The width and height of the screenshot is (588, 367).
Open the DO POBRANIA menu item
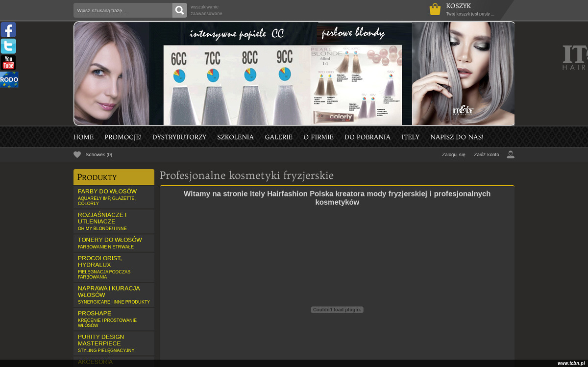pyautogui.click(x=367, y=137)
